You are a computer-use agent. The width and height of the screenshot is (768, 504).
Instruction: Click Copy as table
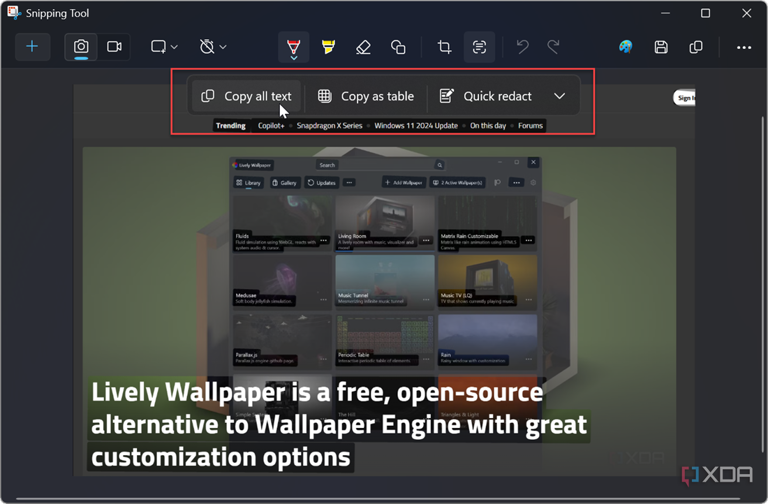click(x=366, y=96)
